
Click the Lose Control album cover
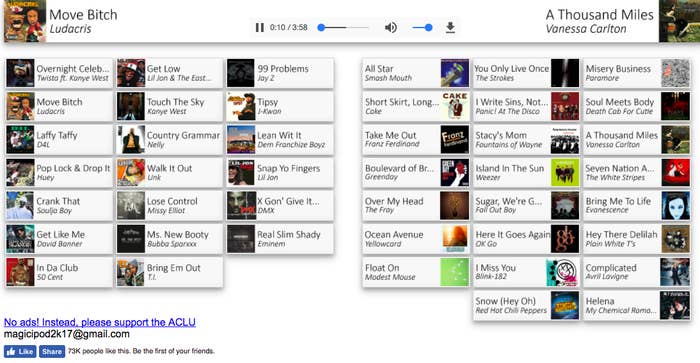[x=131, y=206]
